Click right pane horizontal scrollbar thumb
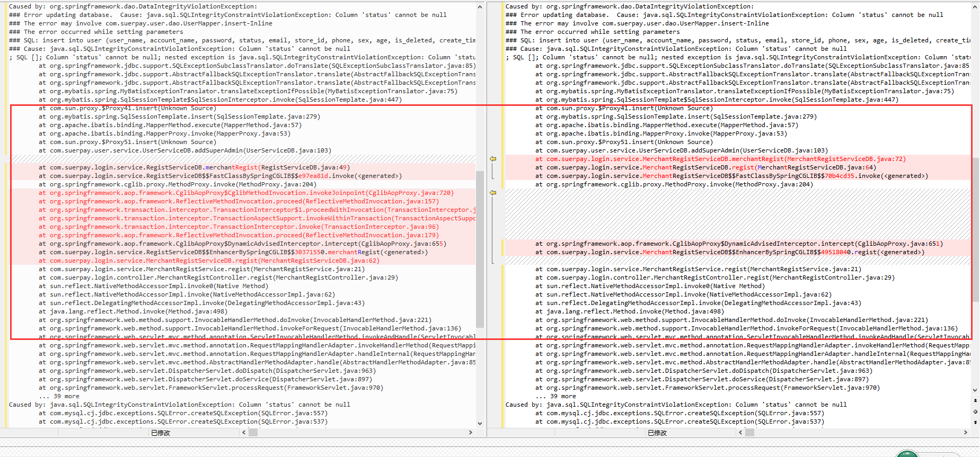 [749, 433]
